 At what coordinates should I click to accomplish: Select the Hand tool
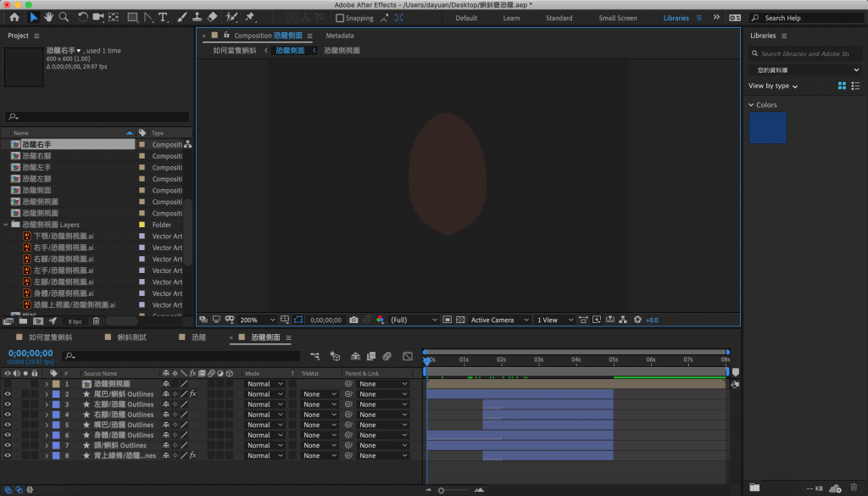(48, 17)
